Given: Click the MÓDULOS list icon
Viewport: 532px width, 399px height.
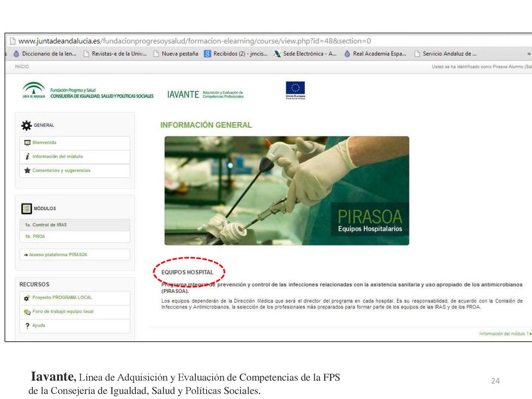Looking at the screenshot, I should [26, 209].
